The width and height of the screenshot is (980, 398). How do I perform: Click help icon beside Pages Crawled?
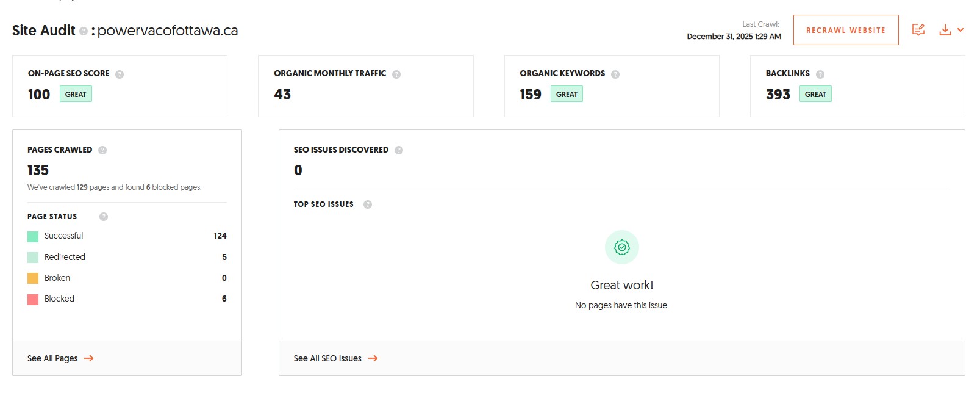click(102, 150)
